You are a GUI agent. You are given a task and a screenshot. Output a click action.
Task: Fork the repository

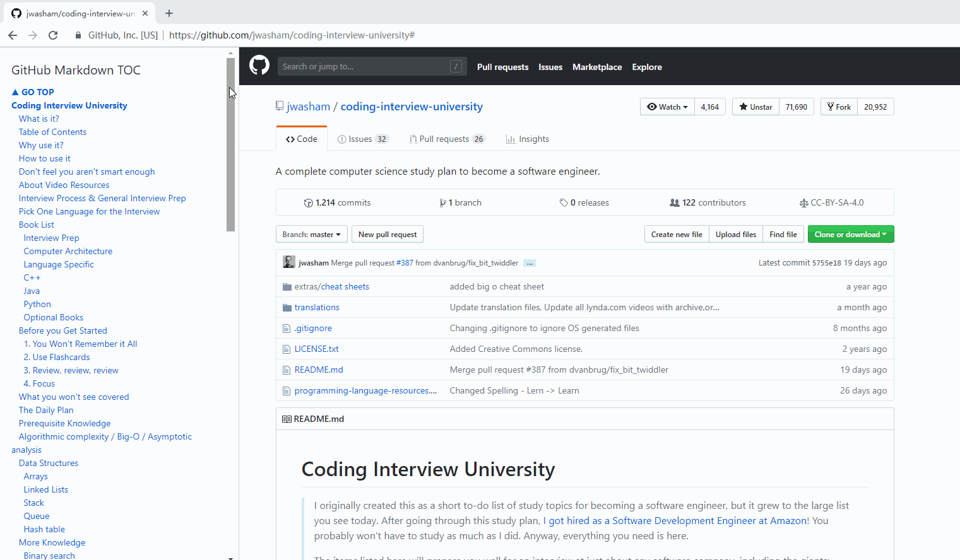[839, 107]
